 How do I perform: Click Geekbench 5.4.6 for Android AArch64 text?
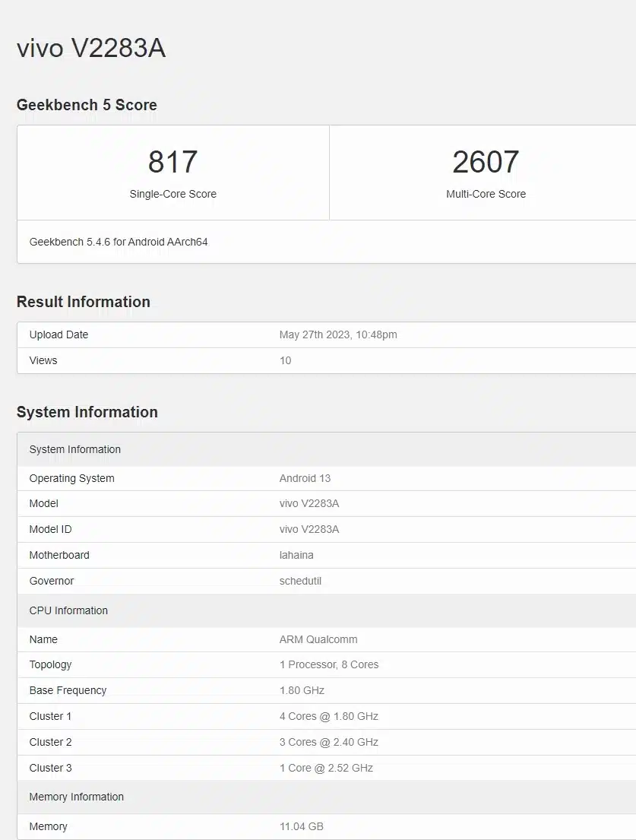coord(119,242)
